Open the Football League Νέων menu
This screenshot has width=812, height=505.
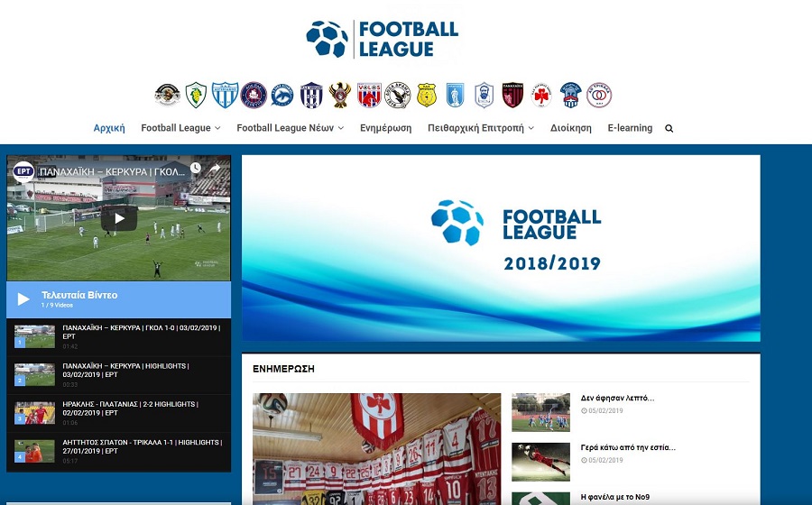coord(285,128)
